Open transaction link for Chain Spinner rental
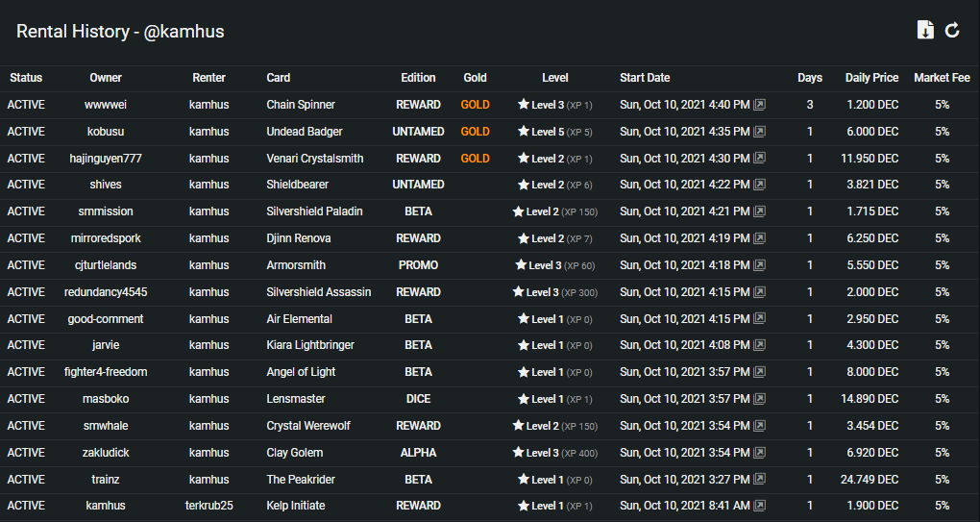 (x=759, y=105)
